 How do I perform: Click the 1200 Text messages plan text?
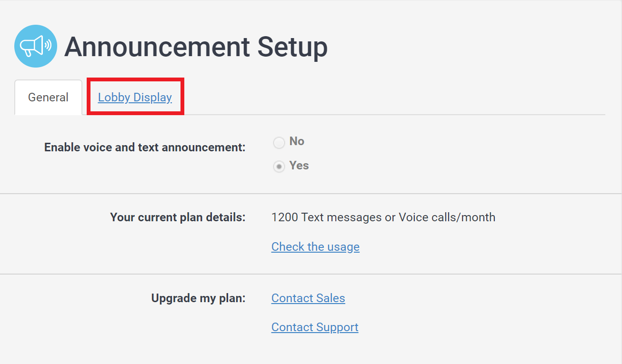point(383,217)
